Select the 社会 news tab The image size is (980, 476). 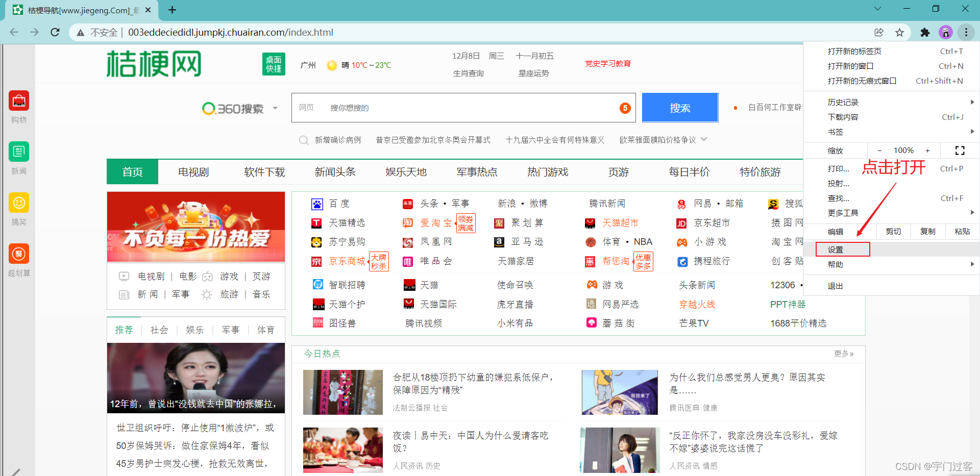[x=159, y=330]
